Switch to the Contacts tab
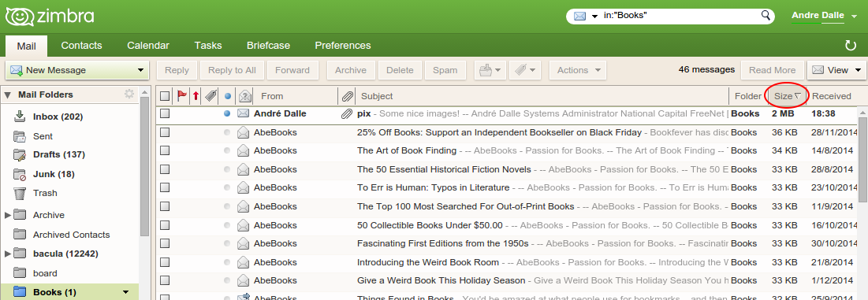The width and height of the screenshot is (868, 300). 81,46
